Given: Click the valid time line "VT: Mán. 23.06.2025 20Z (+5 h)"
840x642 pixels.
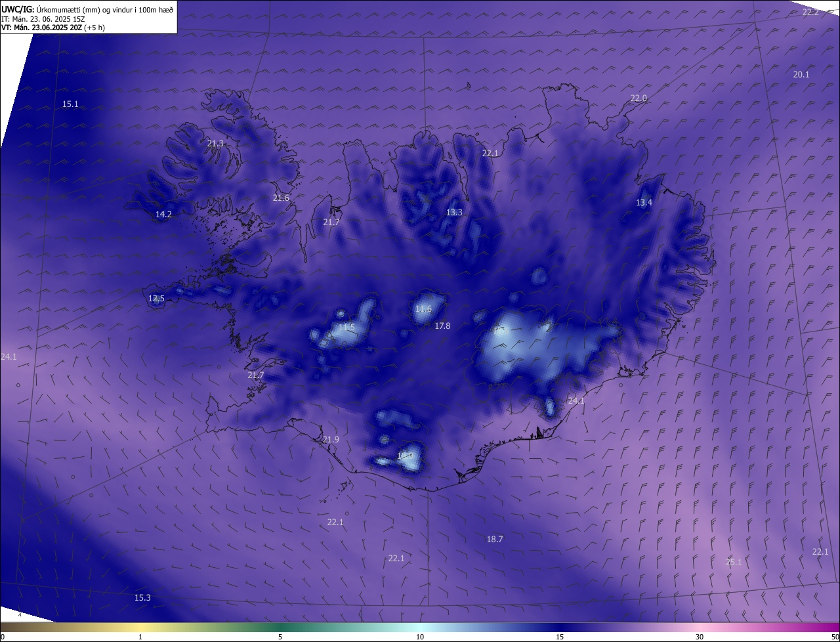Looking at the screenshot, I should (53, 28).
